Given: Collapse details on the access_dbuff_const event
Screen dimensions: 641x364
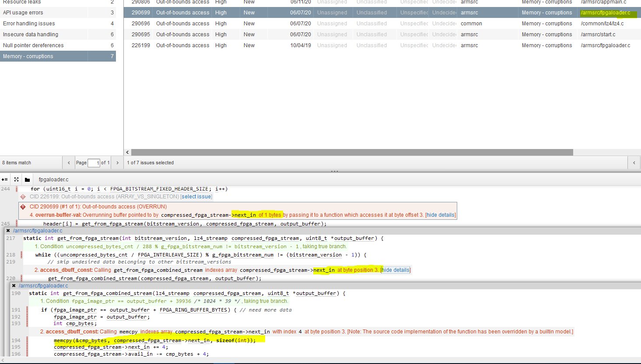Looking at the screenshot, I should coord(395,270).
